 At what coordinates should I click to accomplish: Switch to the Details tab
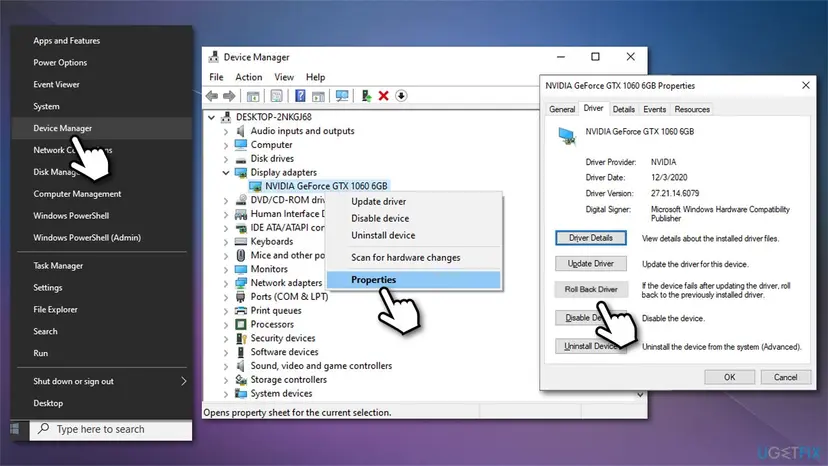click(x=624, y=109)
